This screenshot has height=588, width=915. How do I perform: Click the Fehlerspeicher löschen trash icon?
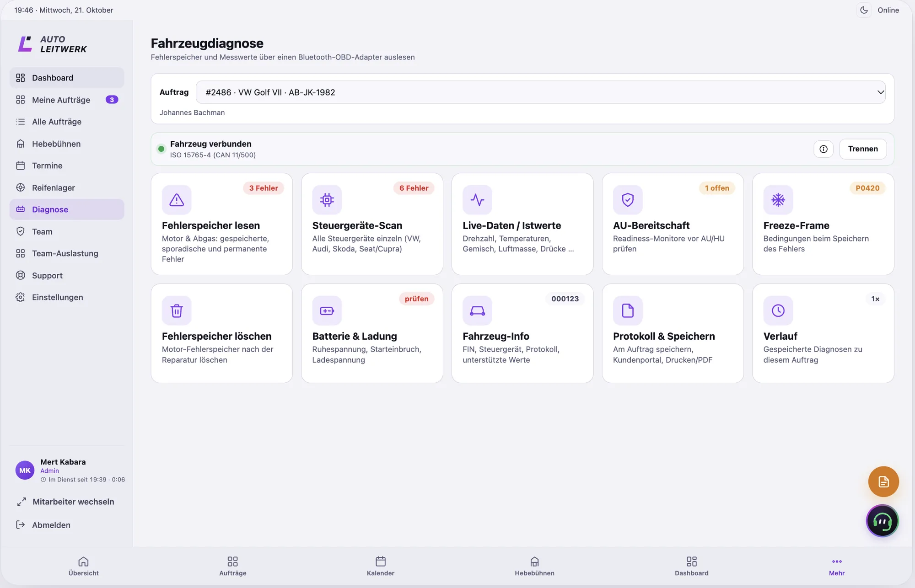coord(177,310)
